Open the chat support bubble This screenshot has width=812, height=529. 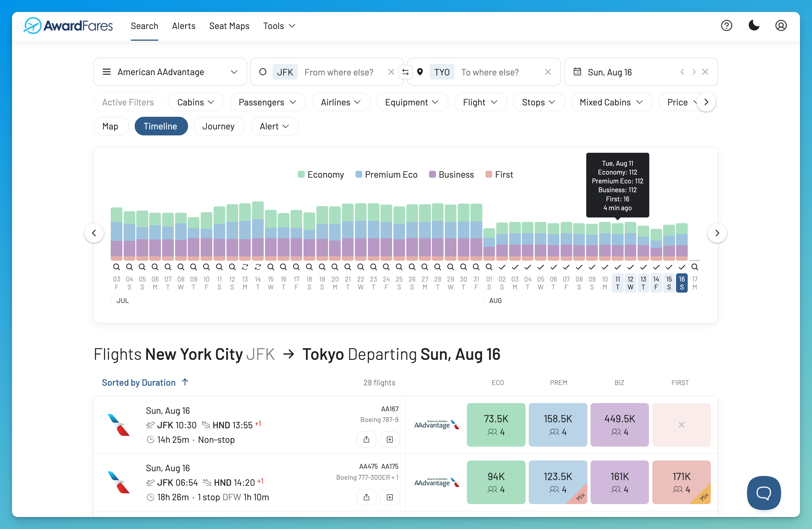(763, 493)
